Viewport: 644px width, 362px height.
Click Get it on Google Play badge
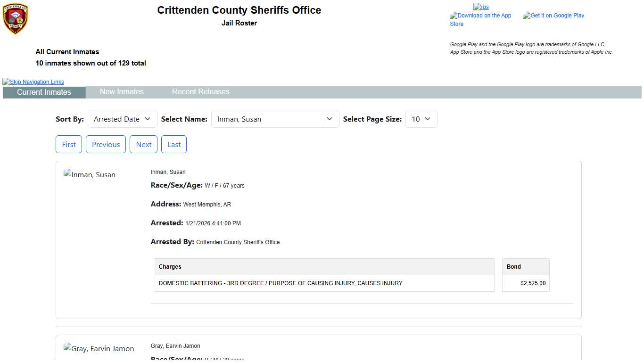coord(553,16)
